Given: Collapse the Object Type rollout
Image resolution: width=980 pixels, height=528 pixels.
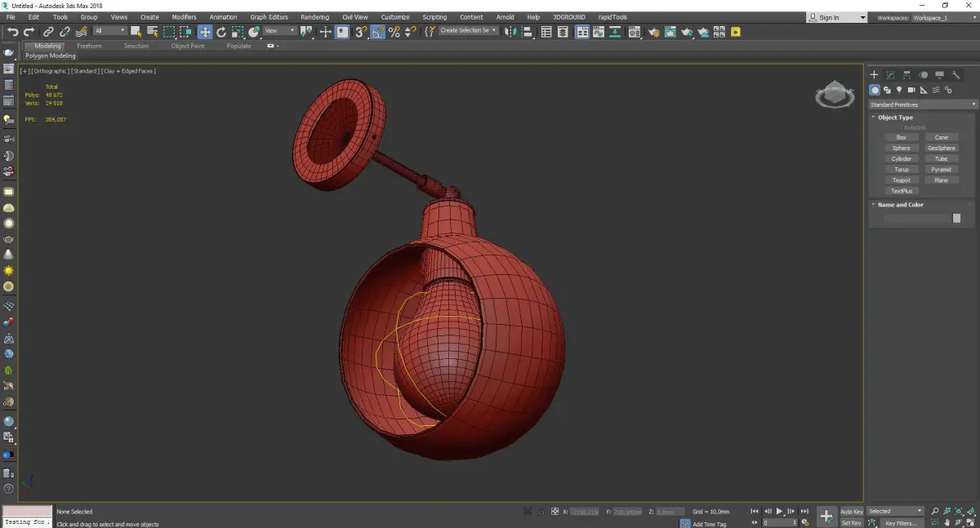Looking at the screenshot, I should (x=895, y=118).
